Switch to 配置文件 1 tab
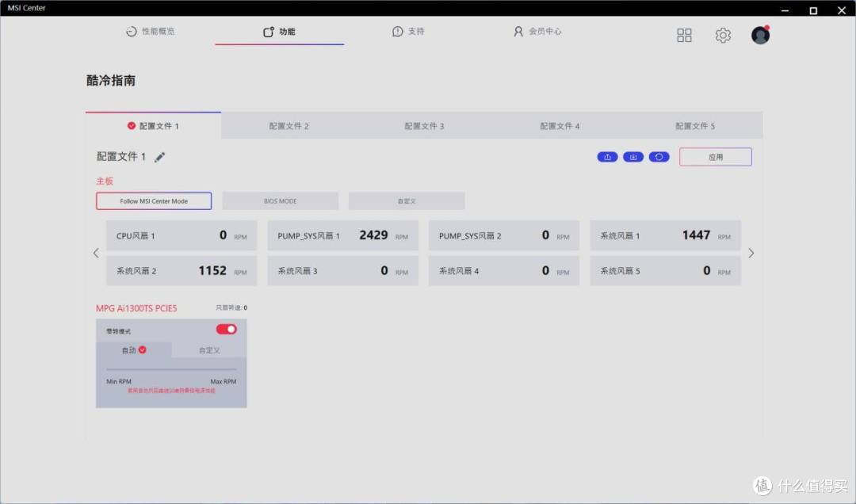The height and width of the screenshot is (504, 856). [154, 126]
